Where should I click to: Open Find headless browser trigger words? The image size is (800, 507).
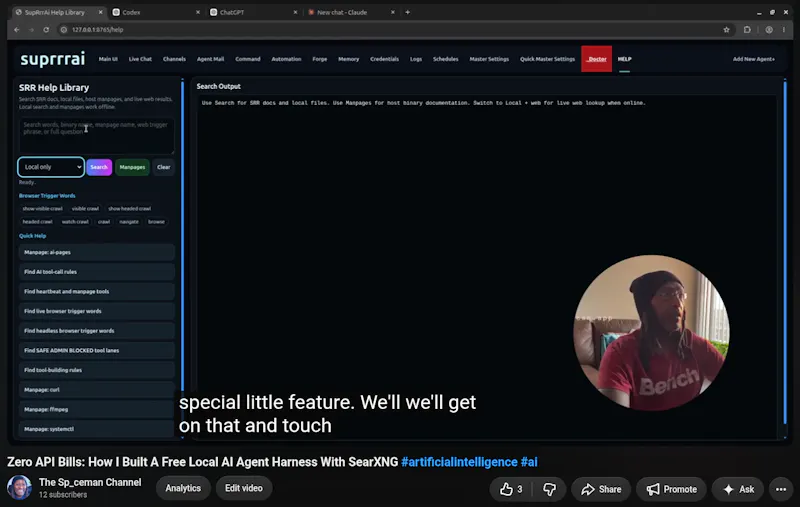tap(96, 331)
